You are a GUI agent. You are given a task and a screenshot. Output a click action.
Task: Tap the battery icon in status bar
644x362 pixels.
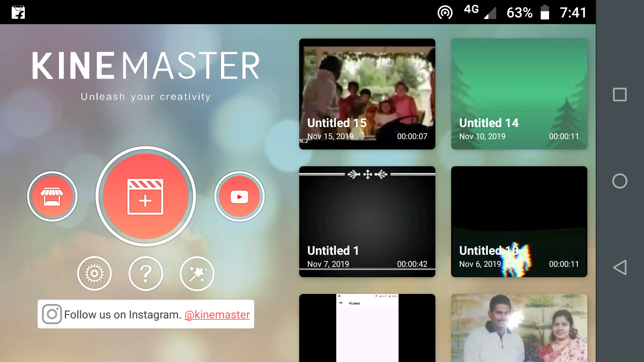(545, 12)
